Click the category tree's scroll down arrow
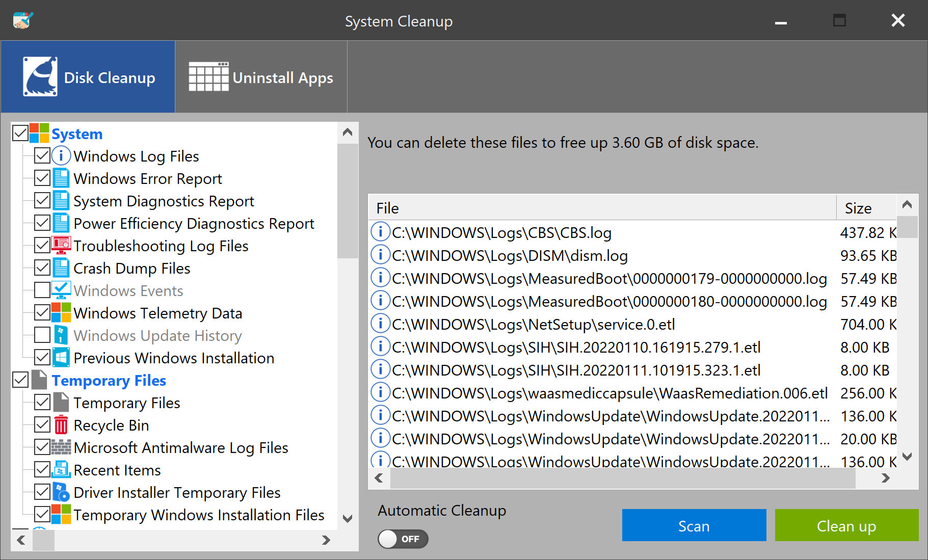928x560 pixels. [x=348, y=519]
